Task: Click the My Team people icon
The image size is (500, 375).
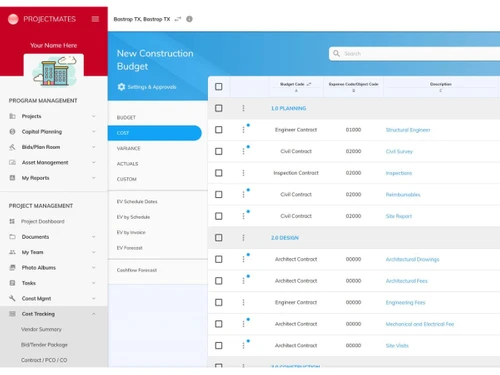Action: click(12, 252)
